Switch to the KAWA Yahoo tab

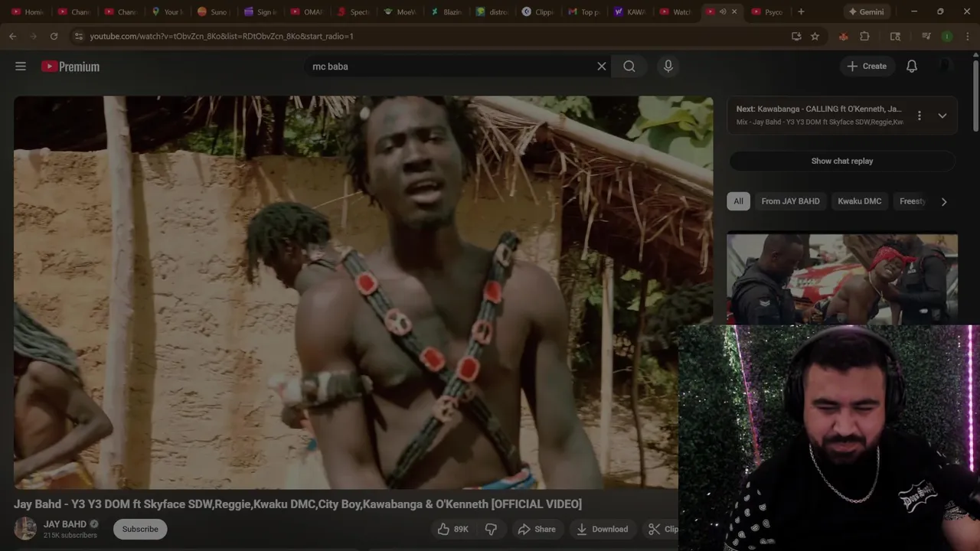click(x=629, y=11)
